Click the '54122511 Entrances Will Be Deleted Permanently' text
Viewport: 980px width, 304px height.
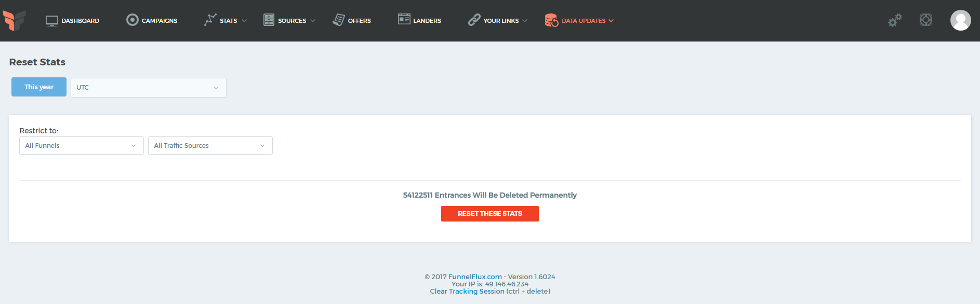point(490,196)
